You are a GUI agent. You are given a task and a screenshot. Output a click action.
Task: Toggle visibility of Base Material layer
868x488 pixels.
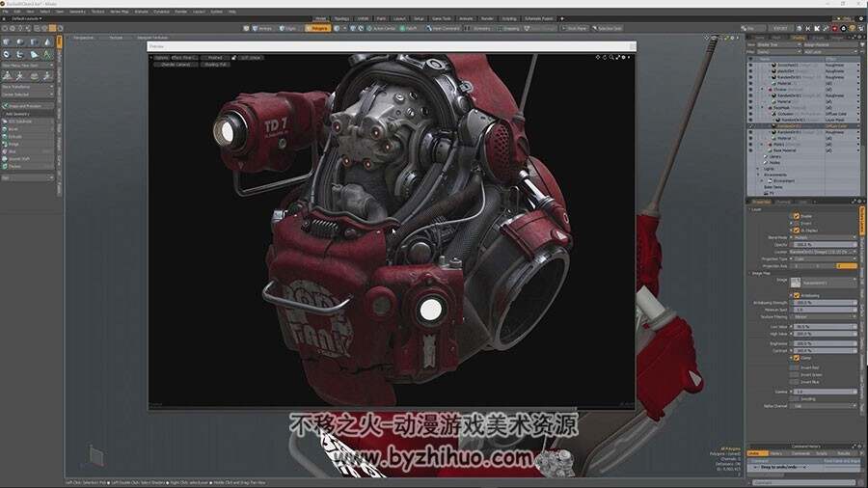pos(750,150)
